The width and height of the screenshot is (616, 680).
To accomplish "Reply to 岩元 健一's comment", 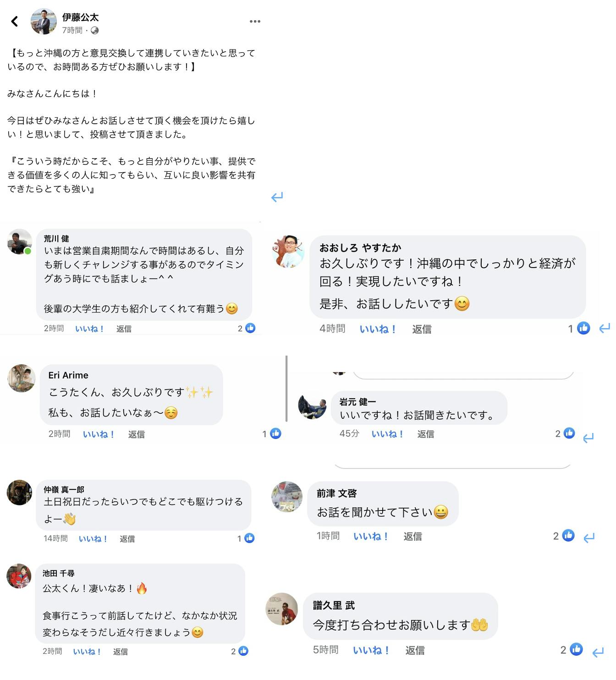I will pos(425,434).
